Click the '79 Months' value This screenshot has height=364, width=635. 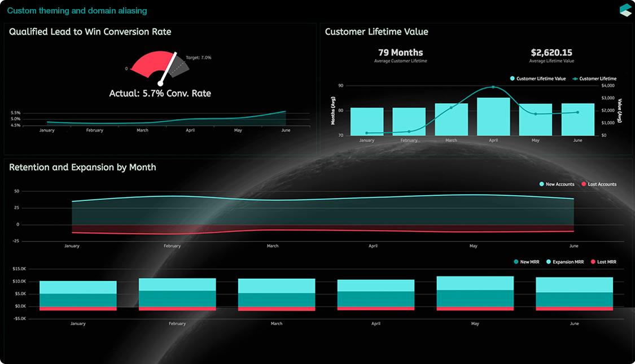(401, 52)
